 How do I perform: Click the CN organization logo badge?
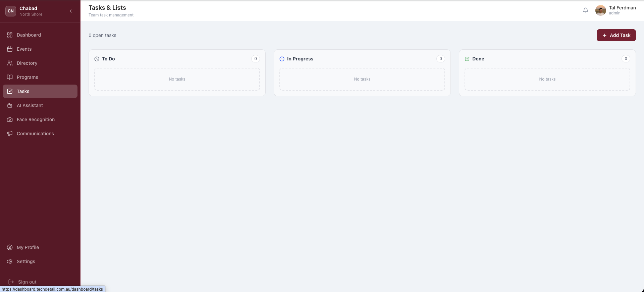click(11, 11)
